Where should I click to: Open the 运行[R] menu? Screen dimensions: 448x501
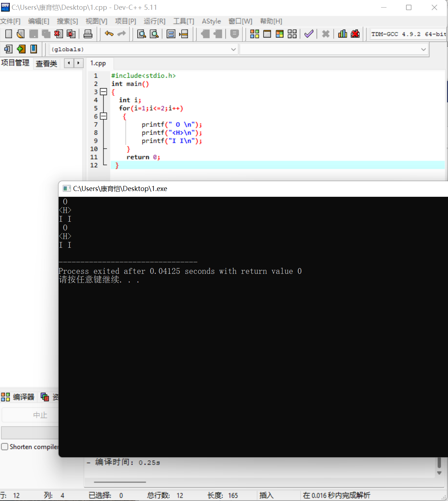click(155, 21)
